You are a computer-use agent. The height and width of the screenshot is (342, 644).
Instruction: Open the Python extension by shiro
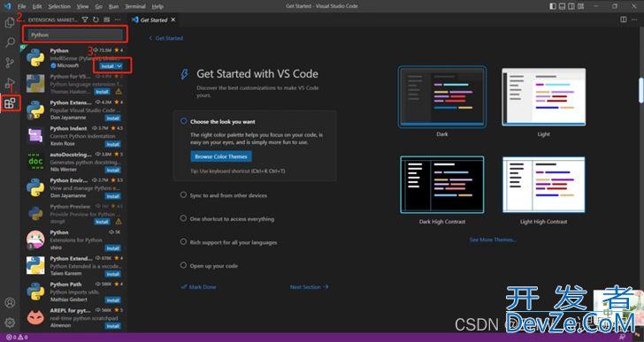74,240
